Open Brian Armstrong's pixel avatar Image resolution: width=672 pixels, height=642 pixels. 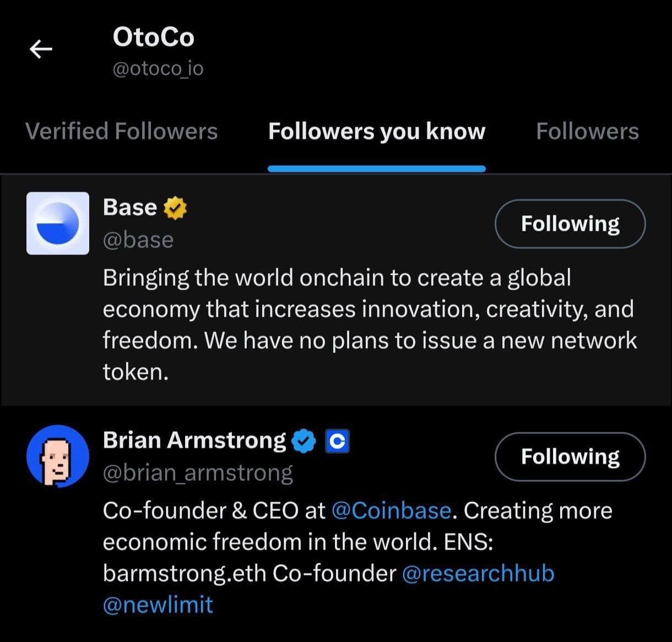58,456
